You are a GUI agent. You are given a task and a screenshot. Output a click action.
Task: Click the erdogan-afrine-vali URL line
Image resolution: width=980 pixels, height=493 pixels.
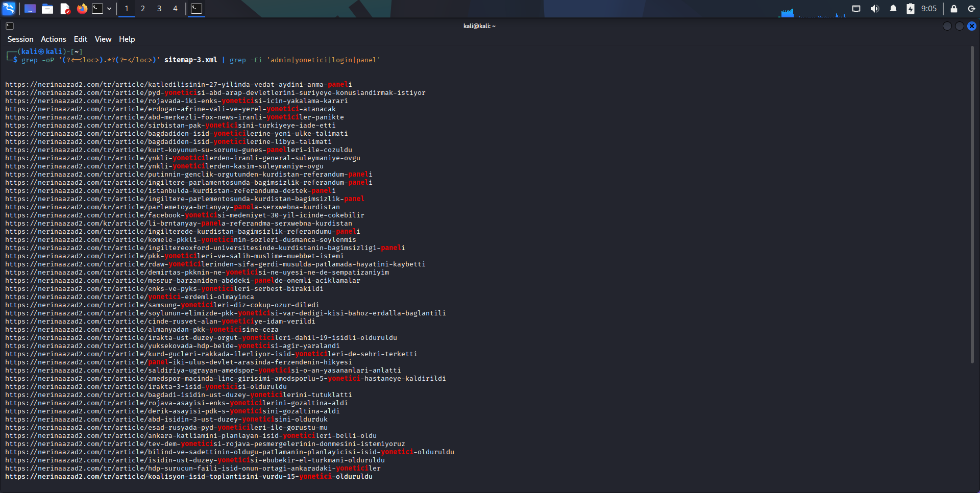(170, 109)
